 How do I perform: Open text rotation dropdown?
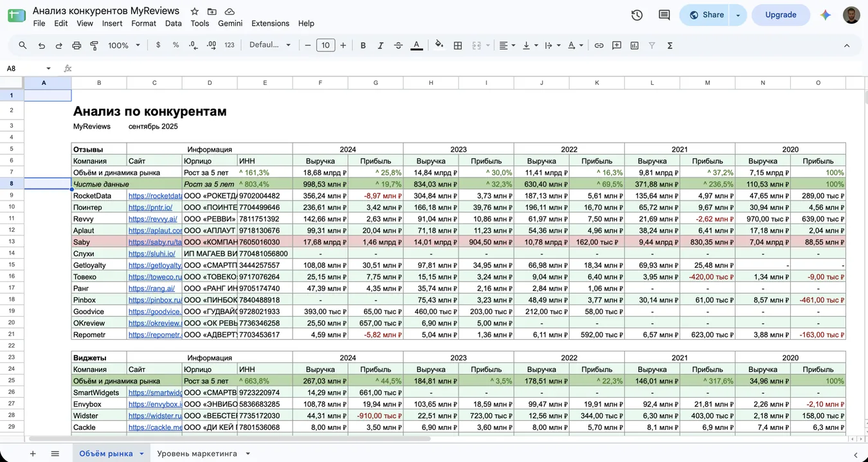575,46
